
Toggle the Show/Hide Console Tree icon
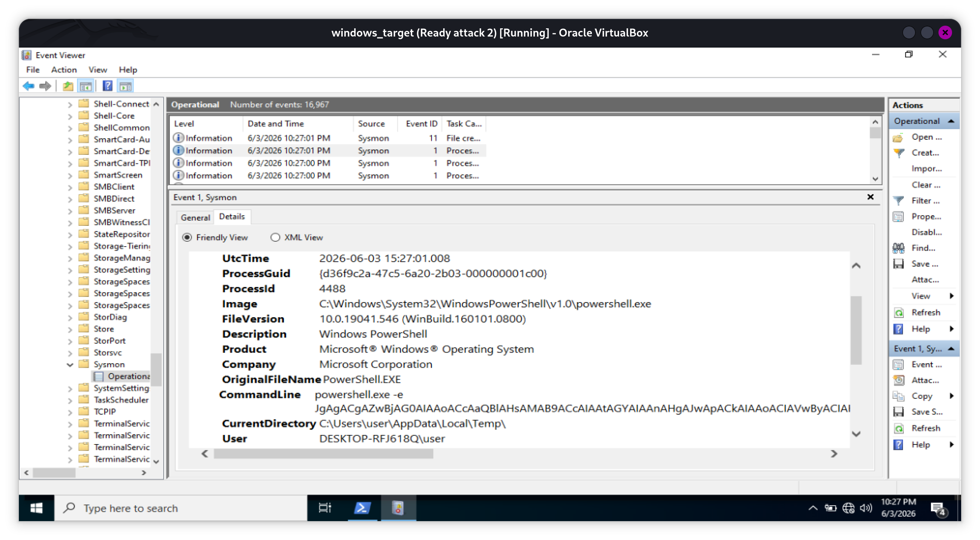[86, 86]
